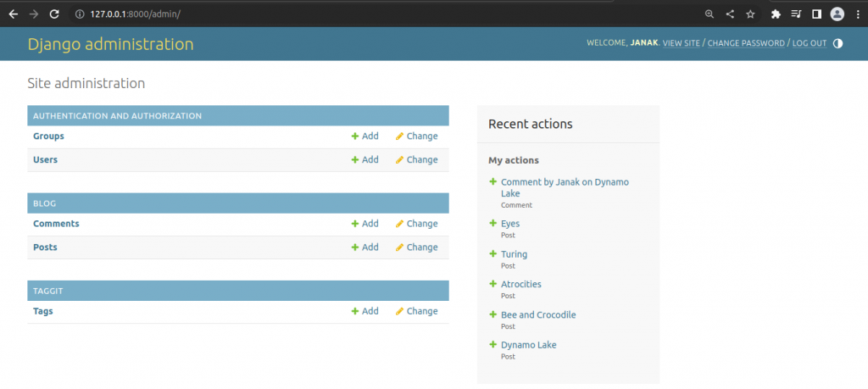Image resolution: width=868 pixels, height=389 pixels.
Task: Click Change in the Users row
Action: pos(416,159)
